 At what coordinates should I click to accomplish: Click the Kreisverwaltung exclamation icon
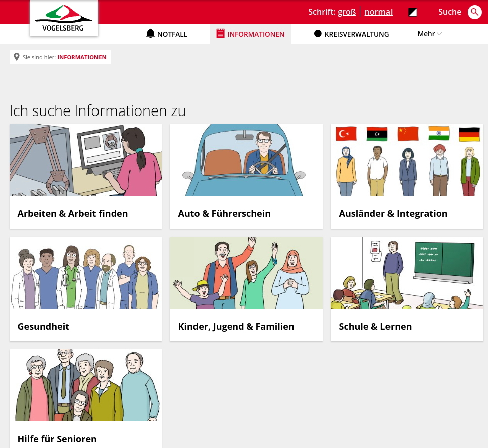[x=318, y=34]
